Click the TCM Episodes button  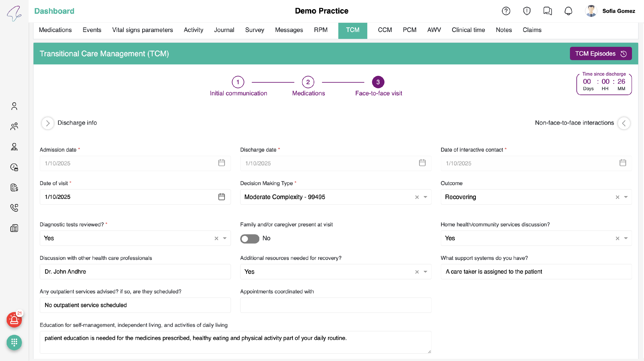click(x=600, y=53)
